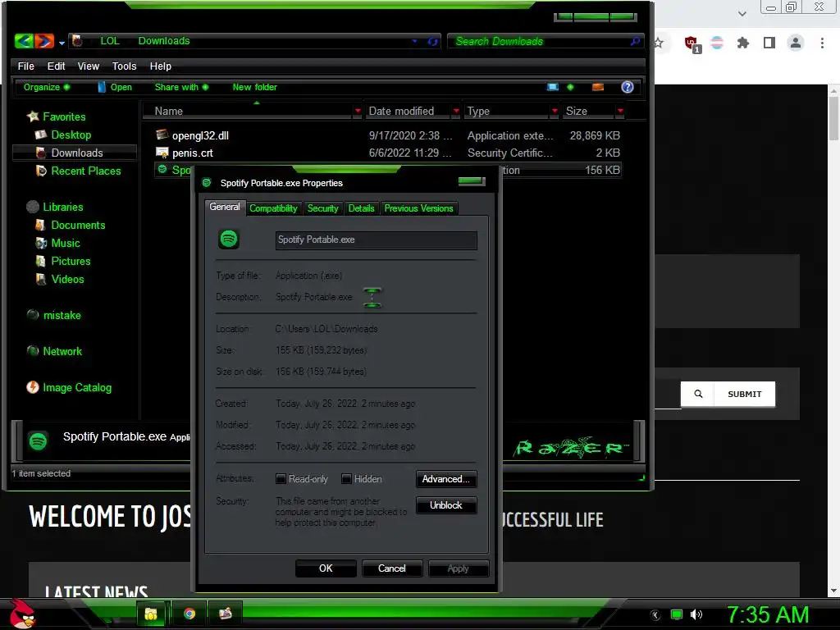This screenshot has height=630, width=840.
Task: Open the Name column filter dropdown
Action: [x=358, y=111]
